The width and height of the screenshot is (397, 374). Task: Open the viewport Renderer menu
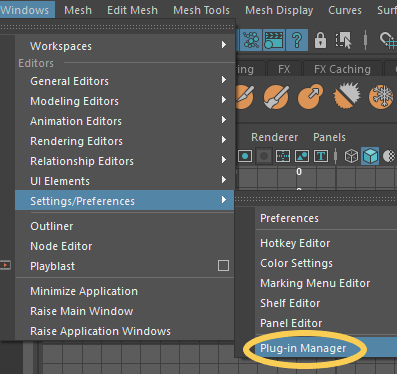click(274, 137)
